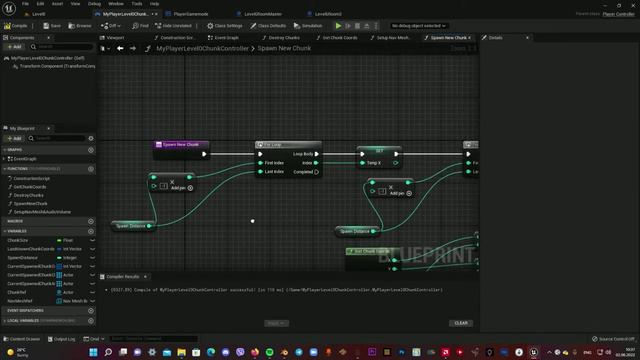Image resolution: width=640 pixels, height=360 pixels.
Task: Collapse the Local Variables section
Action: point(4,321)
